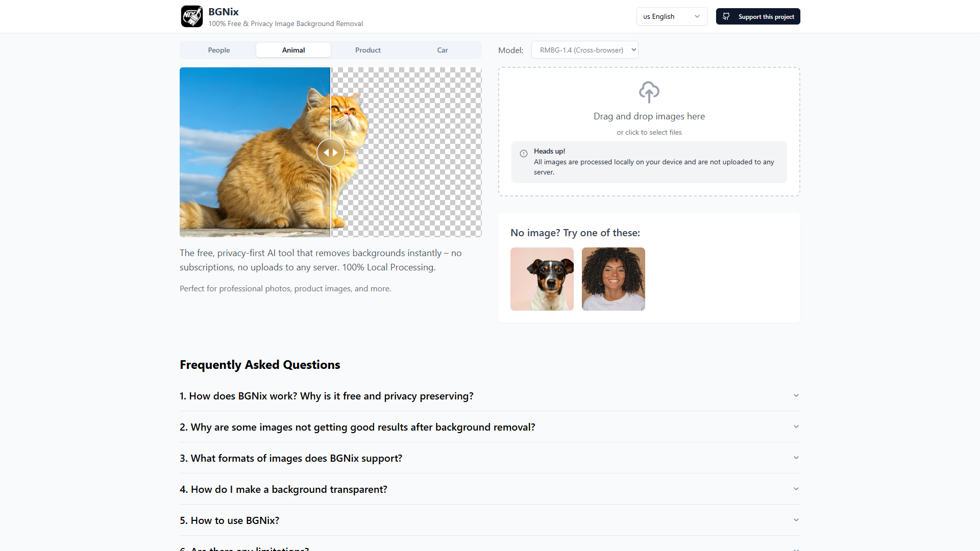Click 'Perfect for professional photos' text
This screenshot has height=551, width=980.
[x=285, y=288]
